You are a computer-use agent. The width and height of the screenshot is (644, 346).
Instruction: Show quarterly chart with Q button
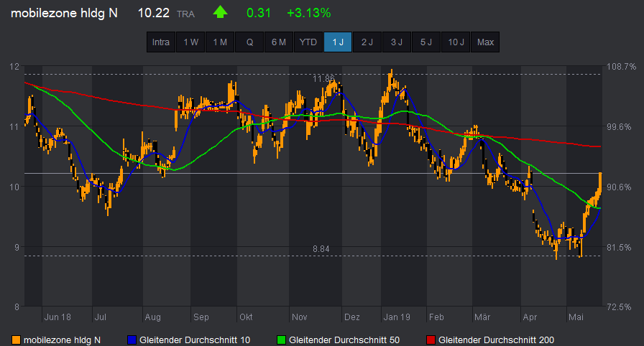pos(249,42)
